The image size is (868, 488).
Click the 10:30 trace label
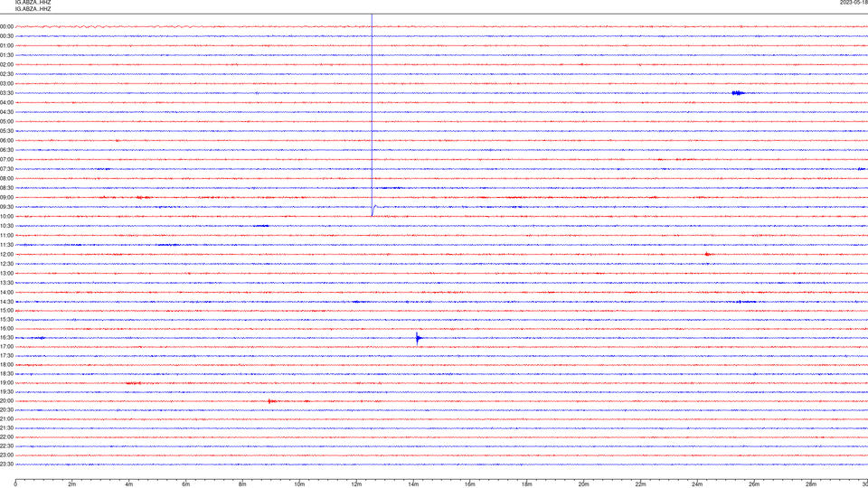tap(6, 226)
